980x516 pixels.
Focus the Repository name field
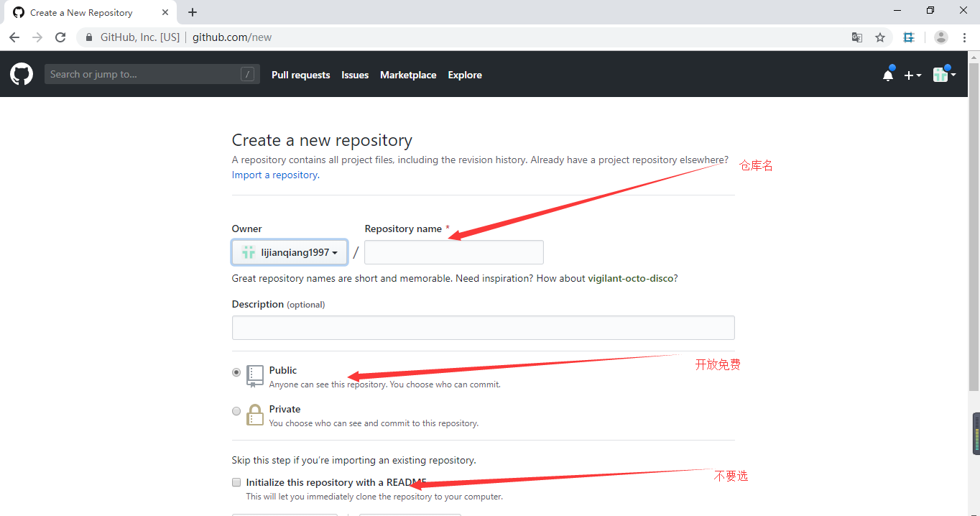pos(454,252)
